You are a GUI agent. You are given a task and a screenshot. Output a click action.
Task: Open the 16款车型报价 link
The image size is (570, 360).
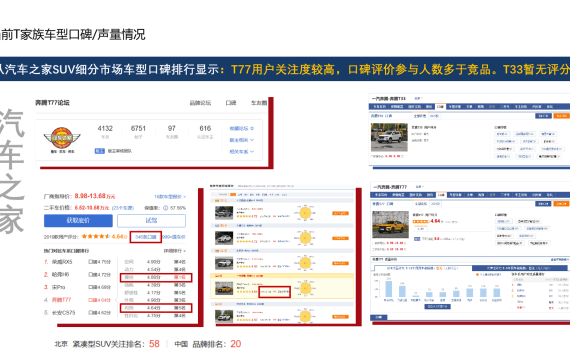tap(170, 197)
